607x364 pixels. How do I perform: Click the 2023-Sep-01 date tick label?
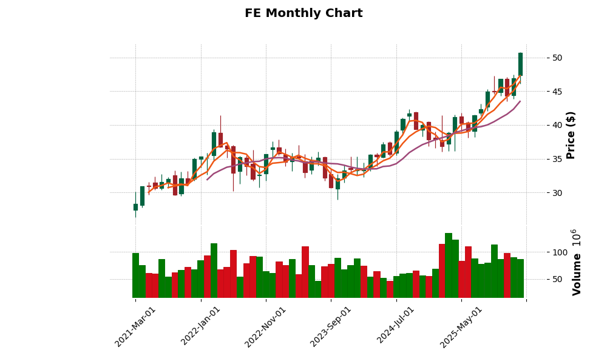(x=331, y=326)
